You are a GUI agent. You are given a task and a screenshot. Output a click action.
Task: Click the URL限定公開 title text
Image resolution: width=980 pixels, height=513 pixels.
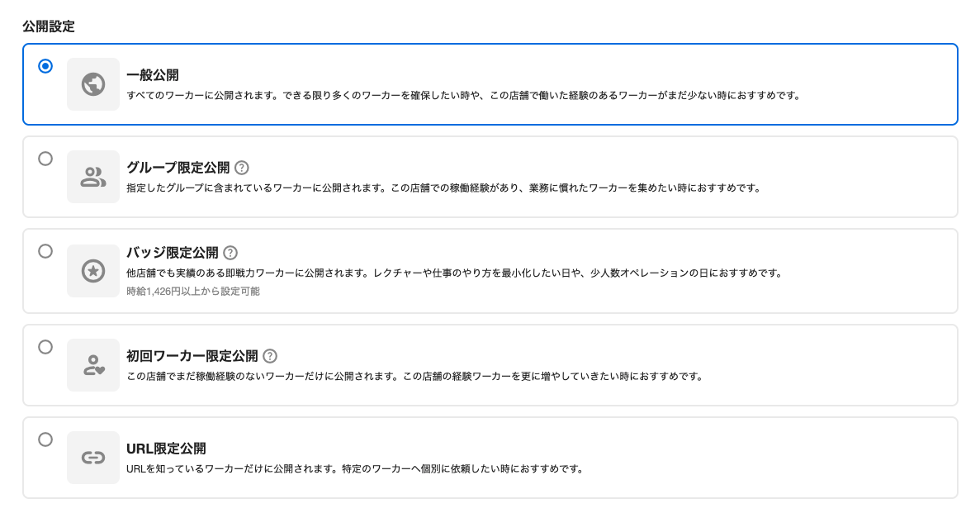click(166, 449)
